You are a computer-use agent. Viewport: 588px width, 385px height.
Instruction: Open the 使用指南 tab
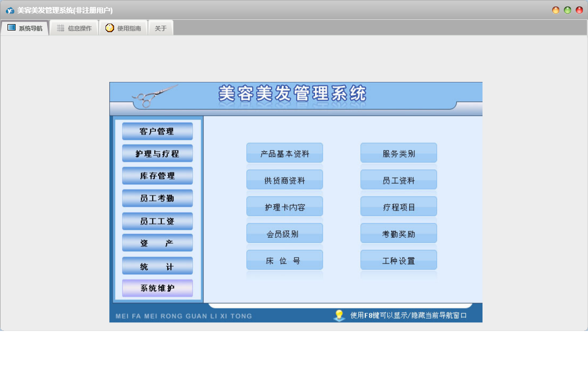123,28
